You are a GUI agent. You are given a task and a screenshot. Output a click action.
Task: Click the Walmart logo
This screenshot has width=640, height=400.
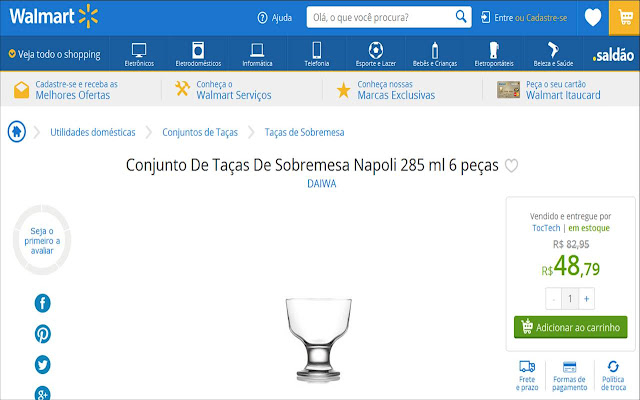54,17
